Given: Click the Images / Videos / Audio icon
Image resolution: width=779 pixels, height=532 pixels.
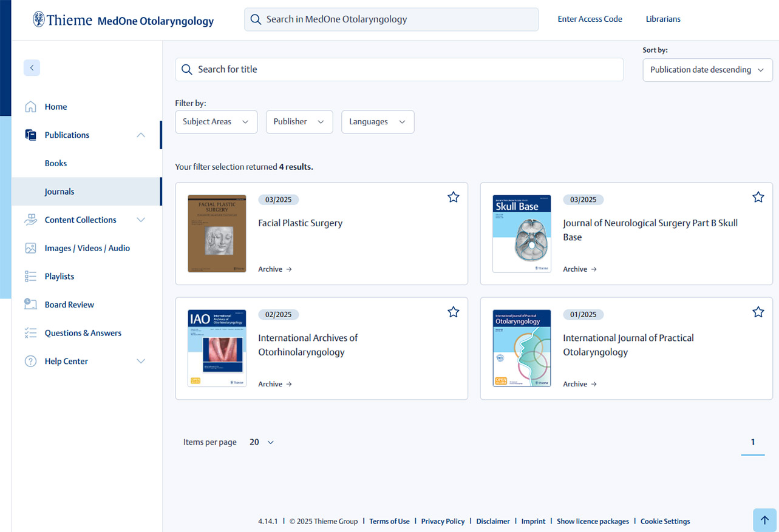Looking at the screenshot, I should (30, 248).
